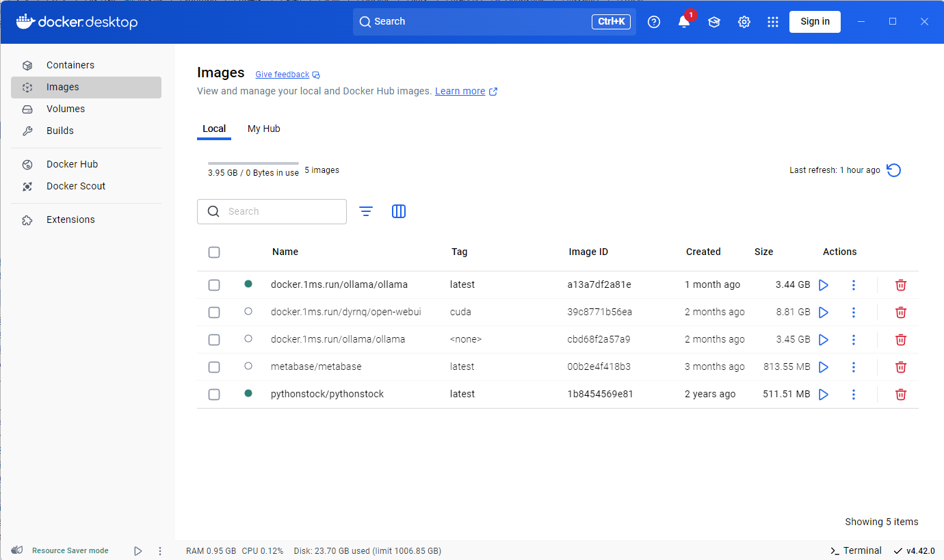
Task: Sort by the Tag column header
Action: coord(460,252)
